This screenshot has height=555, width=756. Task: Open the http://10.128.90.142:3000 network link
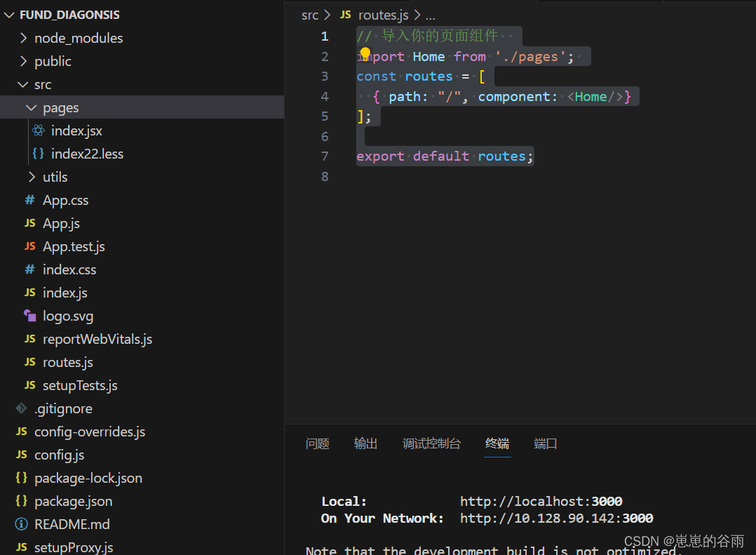pyautogui.click(x=556, y=519)
